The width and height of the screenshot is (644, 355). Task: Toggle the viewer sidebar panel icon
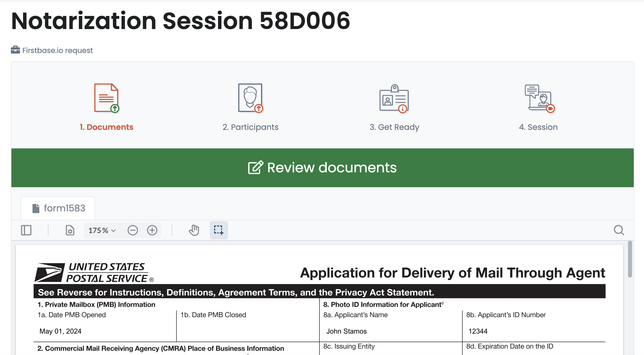coord(26,230)
